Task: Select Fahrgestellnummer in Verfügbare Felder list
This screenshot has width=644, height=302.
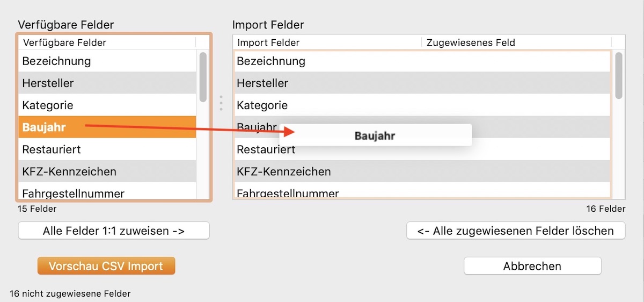Action: [73, 193]
